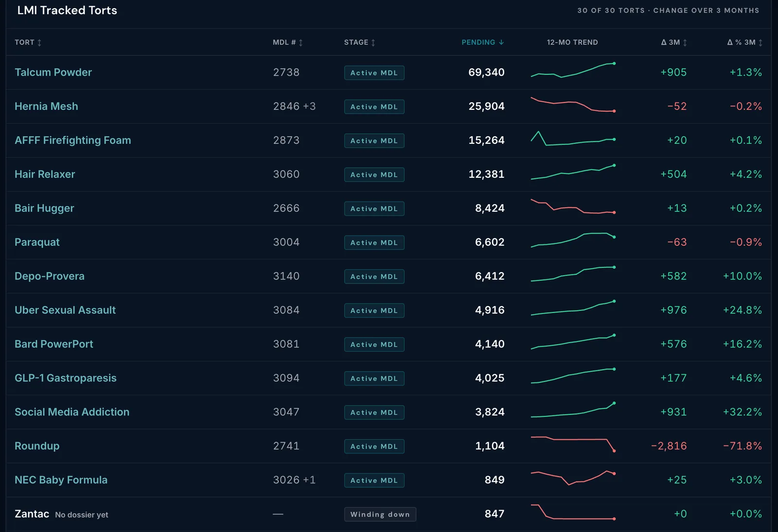The image size is (778, 532).
Task: Open the Bair Hugger tort link
Action: click(x=44, y=208)
